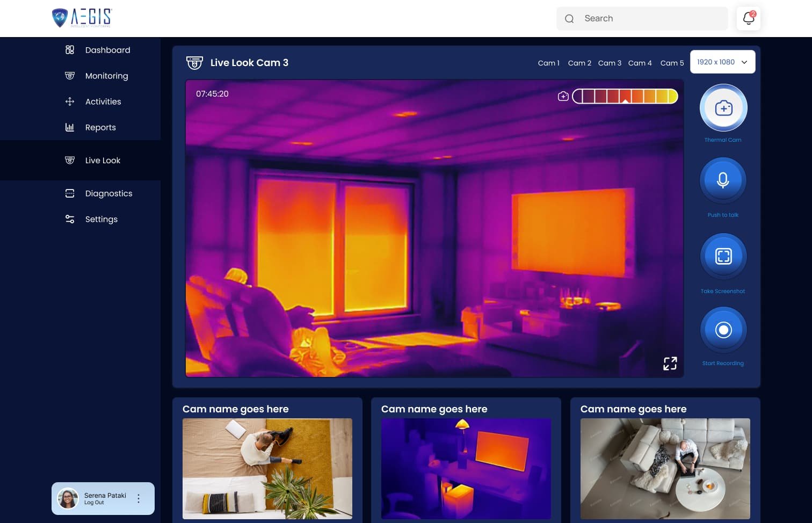Image resolution: width=812 pixels, height=523 pixels.
Task: Switch to Cam 1 tab
Action: tap(548, 63)
